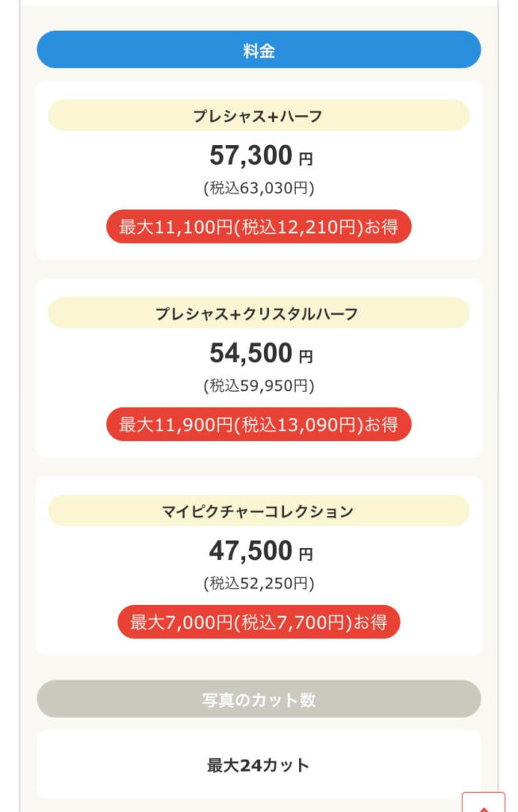Click the (税込63,030円) tax-included text
Image resolution: width=518 pixels, height=812 pixels.
[259, 187]
